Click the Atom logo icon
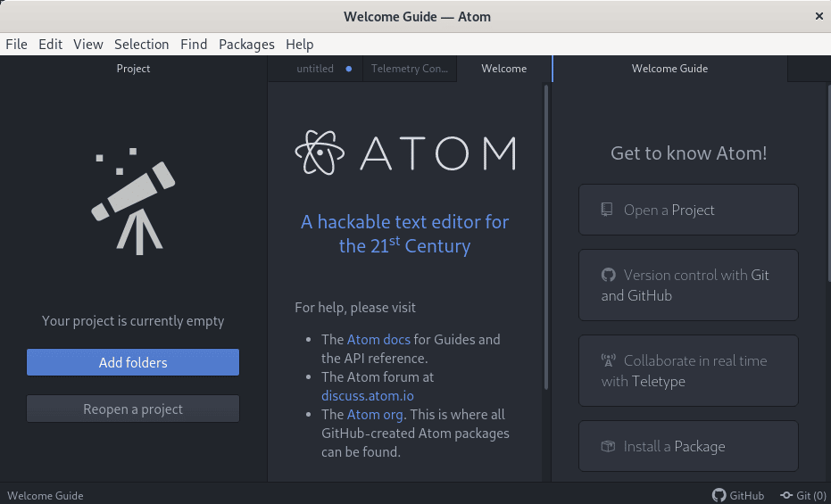This screenshot has width=831, height=504. point(320,153)
